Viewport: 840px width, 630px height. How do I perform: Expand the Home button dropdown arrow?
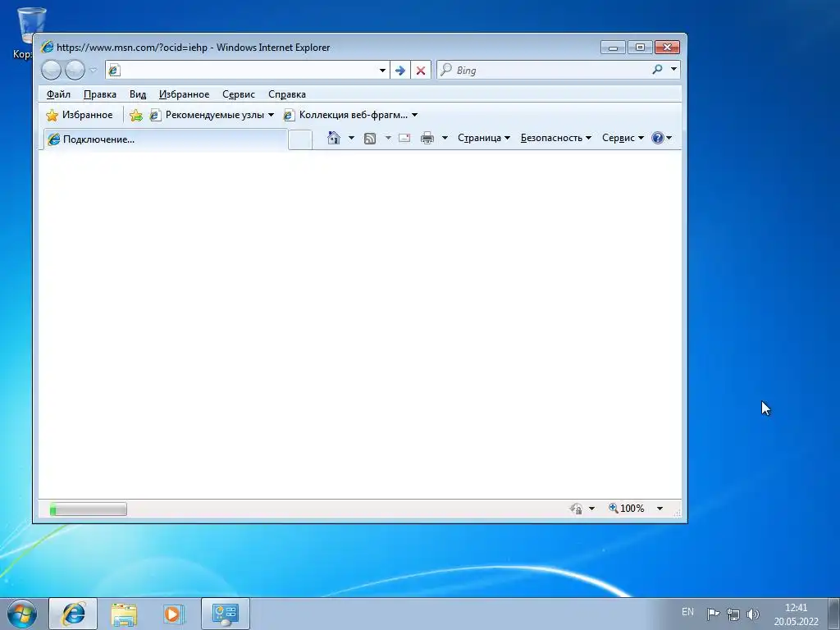coord(351,138)
